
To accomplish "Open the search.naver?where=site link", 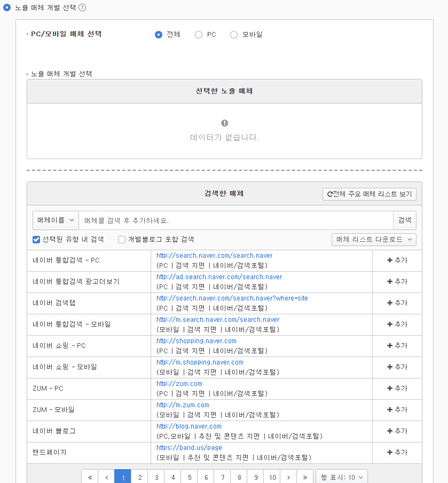I will (232, 298).
